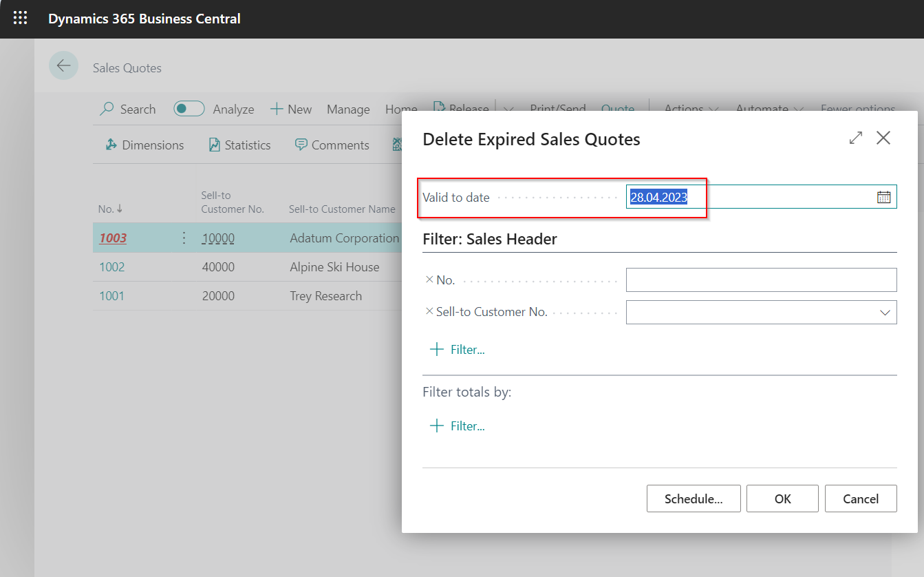Sort by Sell-to Customer Name column header
The width and height of the screenshot is (924, 577).
342,209
